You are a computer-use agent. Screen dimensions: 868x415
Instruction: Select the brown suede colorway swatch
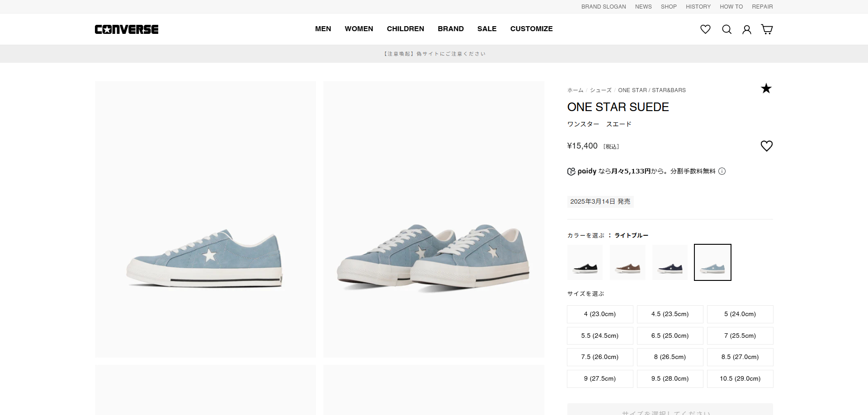pos(627,262)
